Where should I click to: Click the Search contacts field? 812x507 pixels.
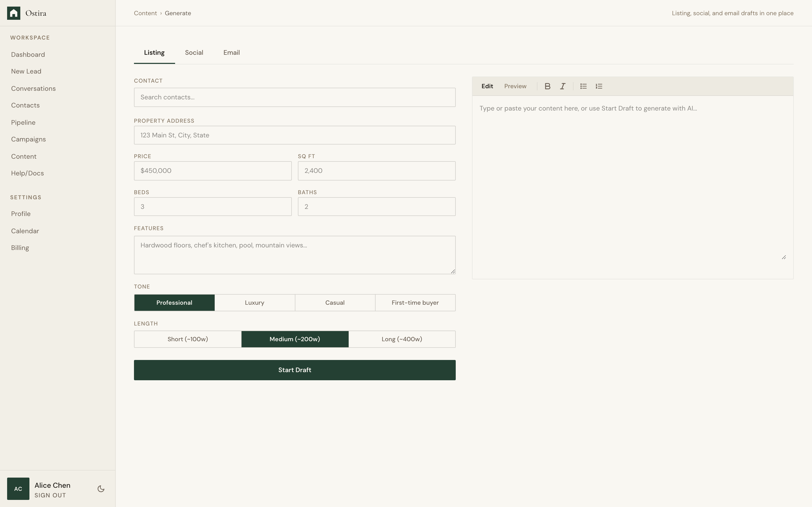(294, 97)
